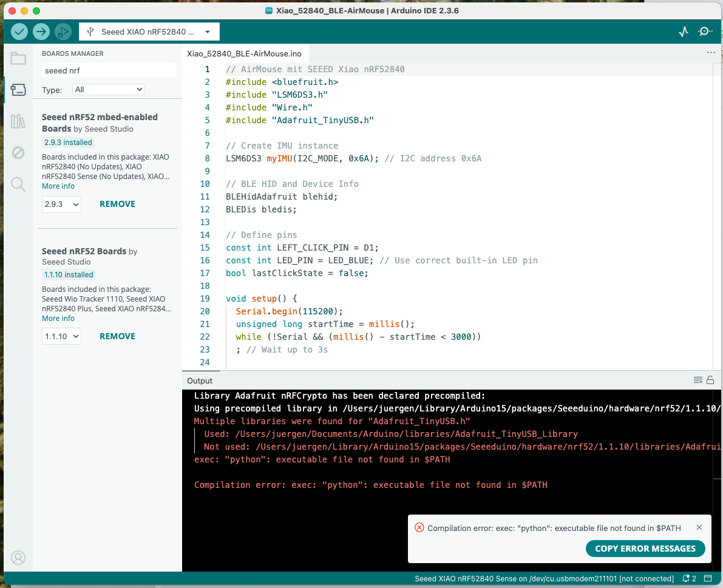Click Copy Error Messages button
The width and height of the screenshot is (723, 588).
645,549
